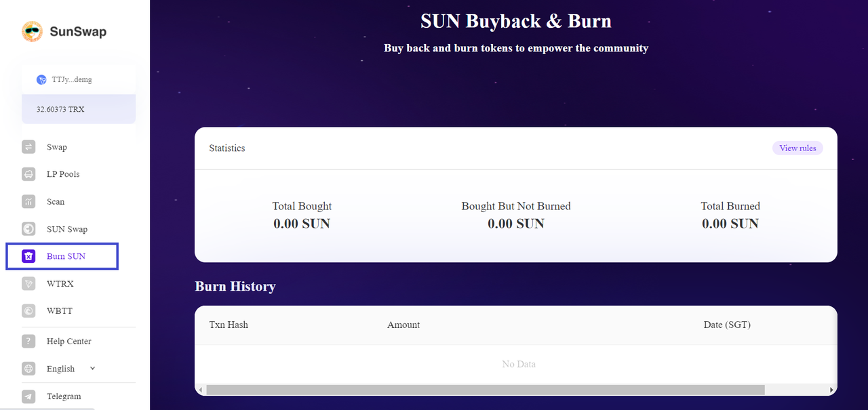Click the View rules button
The image size is (868, 410).
point(797,148)
